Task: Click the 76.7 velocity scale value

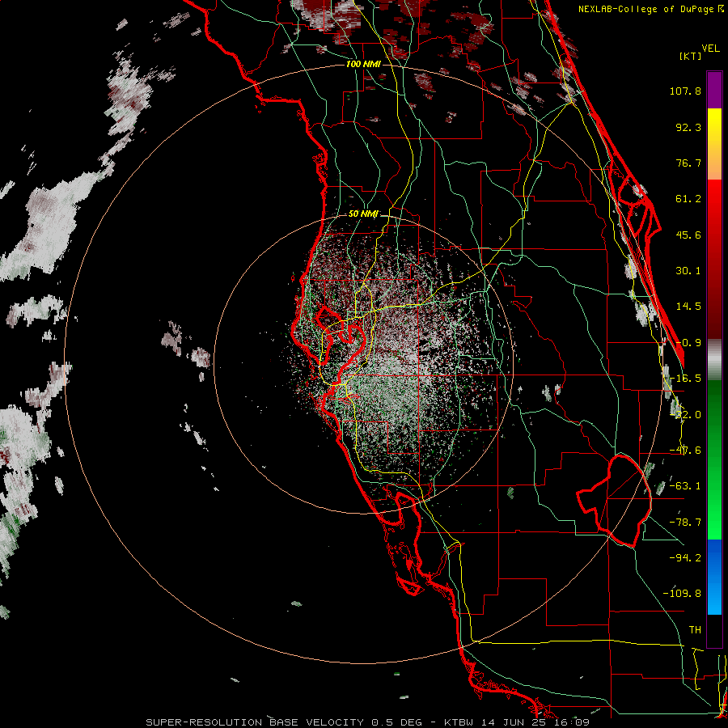Action: tap(688, 163)
